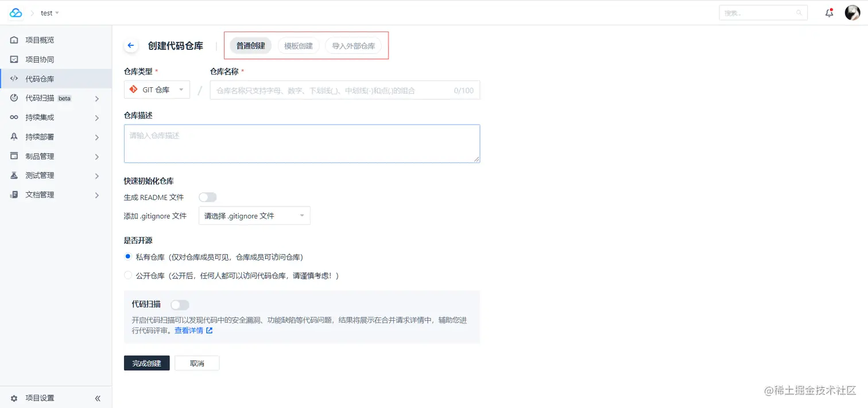Click the repository name input field
This screenshot has width=868, height=408.
click(x=344, y=90)
